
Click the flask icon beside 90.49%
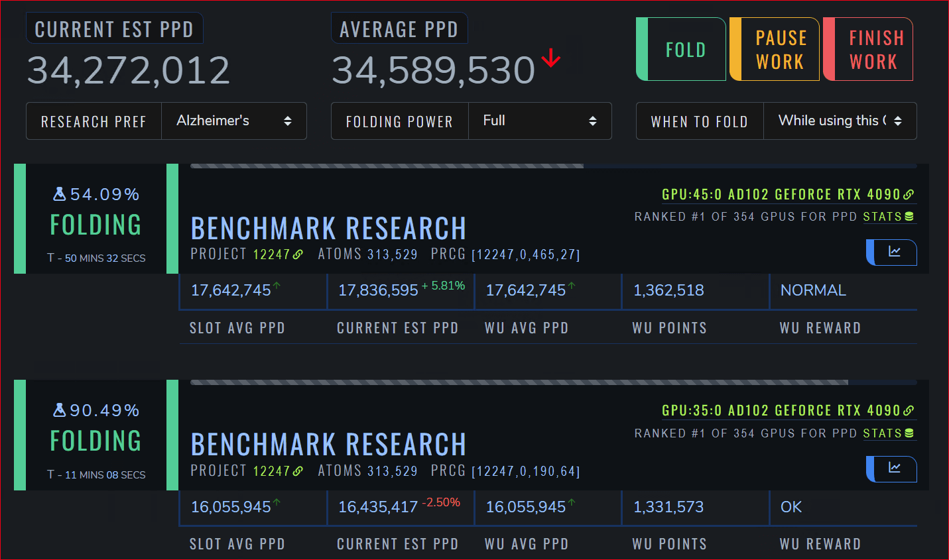click(x=60, y=410)
